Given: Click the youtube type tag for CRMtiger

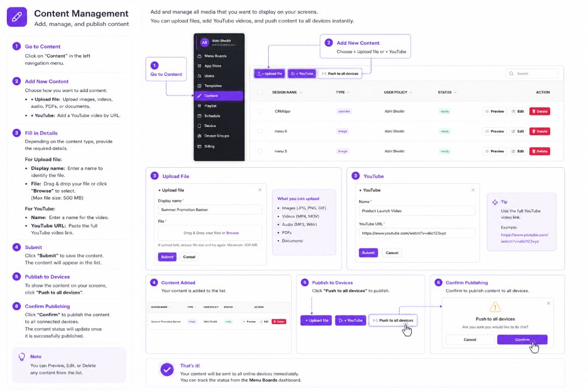Looking at the screenshot, I should click(x=344, y=112).
